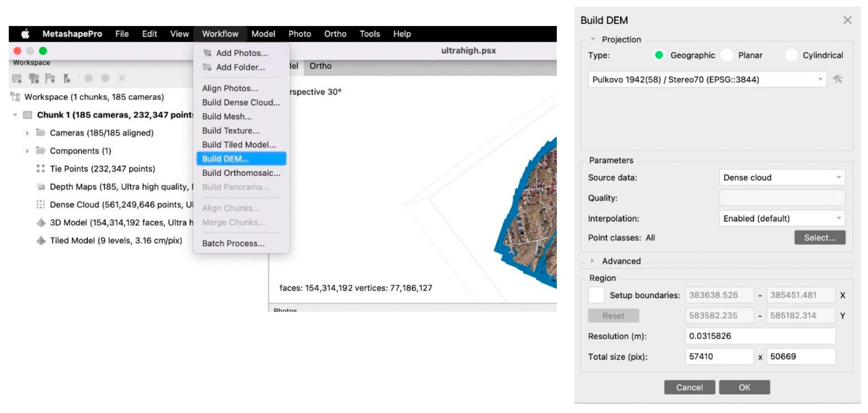Image resolution: width=868 pixels, height=413 pixels.
Task: Expand the Cameras folder in workspace
Action: tap(27, 133)
